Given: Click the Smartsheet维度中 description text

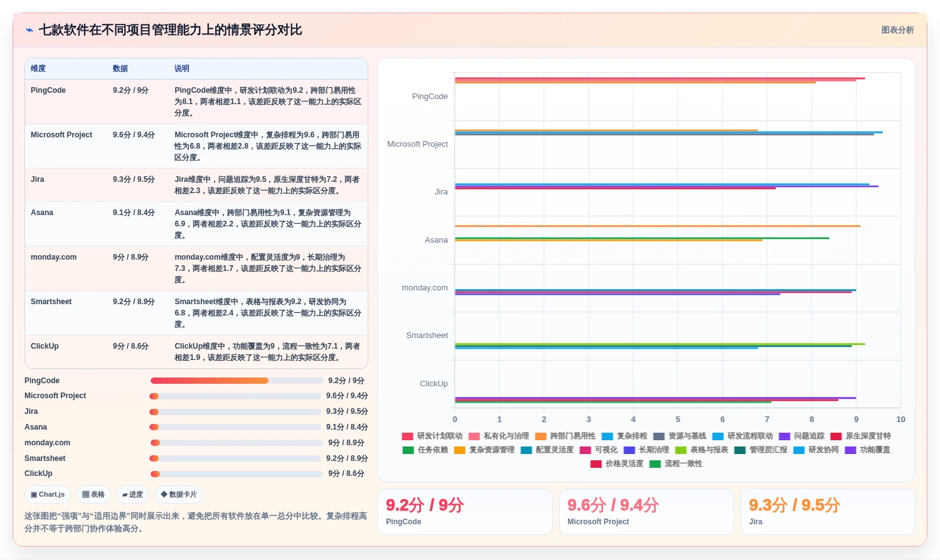Looking at the screenshot, I should (x=268, y=313).
